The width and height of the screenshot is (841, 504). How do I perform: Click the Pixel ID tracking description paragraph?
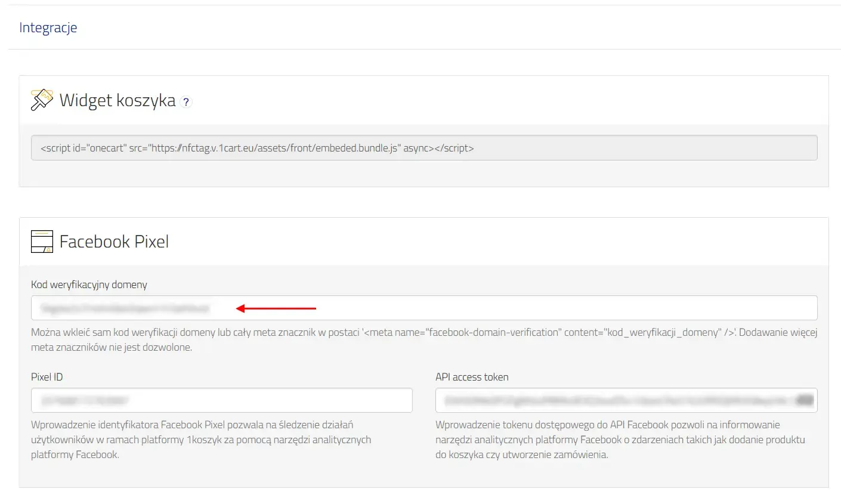tap(201, 440)
